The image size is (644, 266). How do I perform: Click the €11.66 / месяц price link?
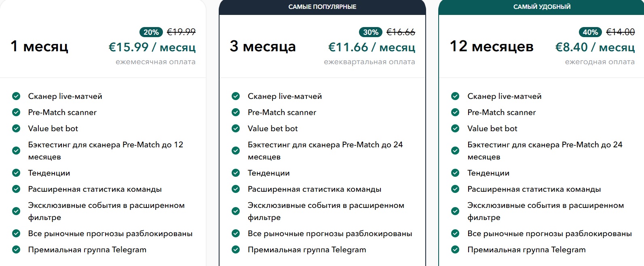[x=372, y=47]
